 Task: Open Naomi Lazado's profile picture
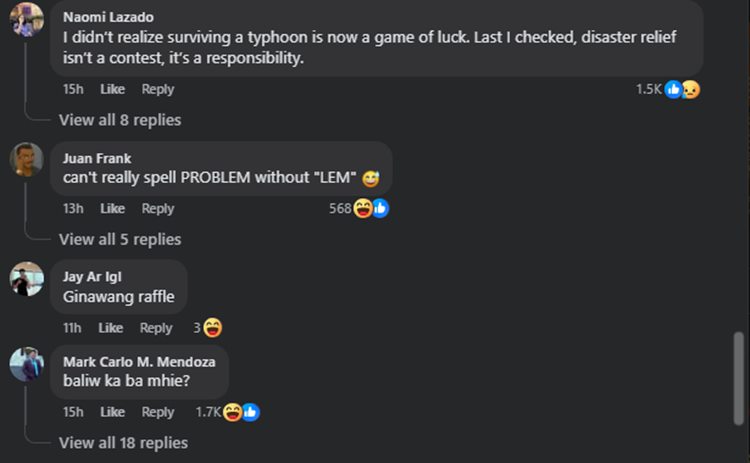click(27, 20)
